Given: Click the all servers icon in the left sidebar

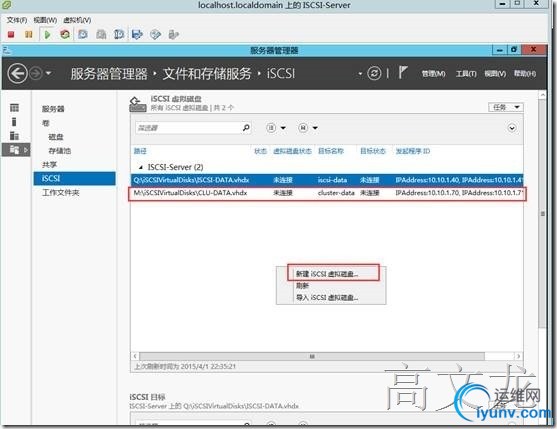Looking at the screenshot, I should pyautogui.click(x=14, y=136).
